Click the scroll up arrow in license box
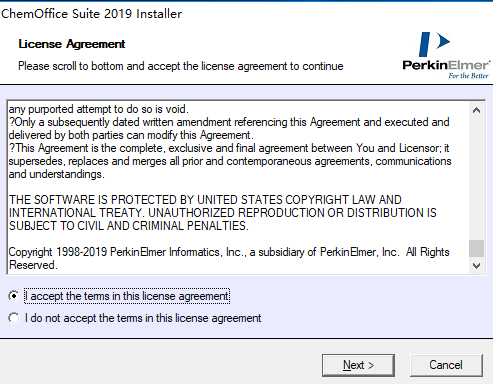The height and width of the screenshot is (384, 493). (x=476, y=110)
